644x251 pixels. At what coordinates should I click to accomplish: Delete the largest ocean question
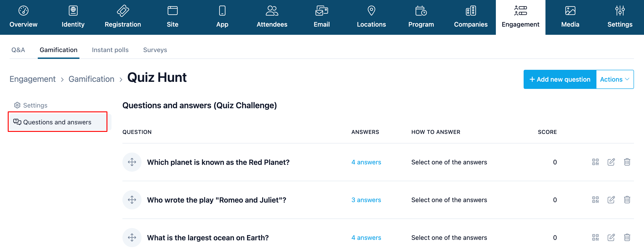click(627, 238)
